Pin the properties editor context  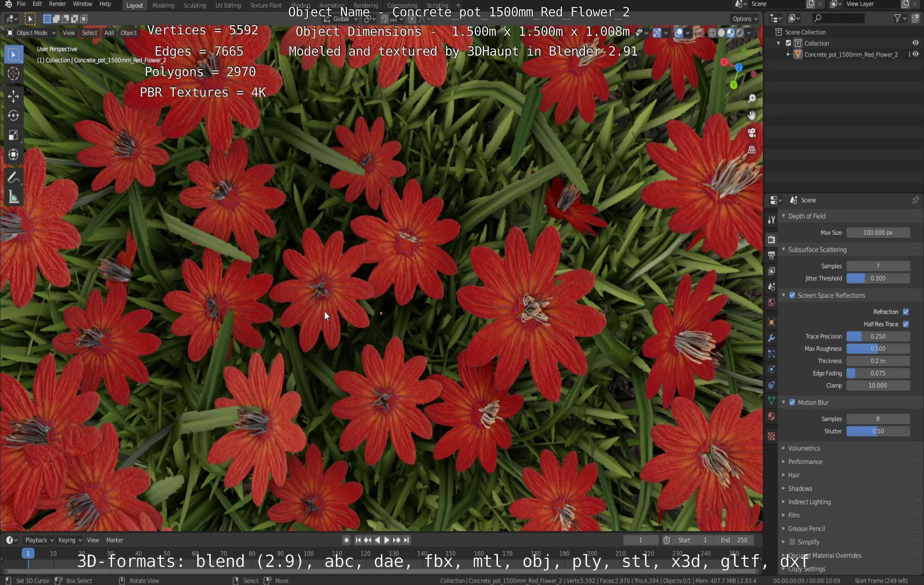(x=915, y=200)
